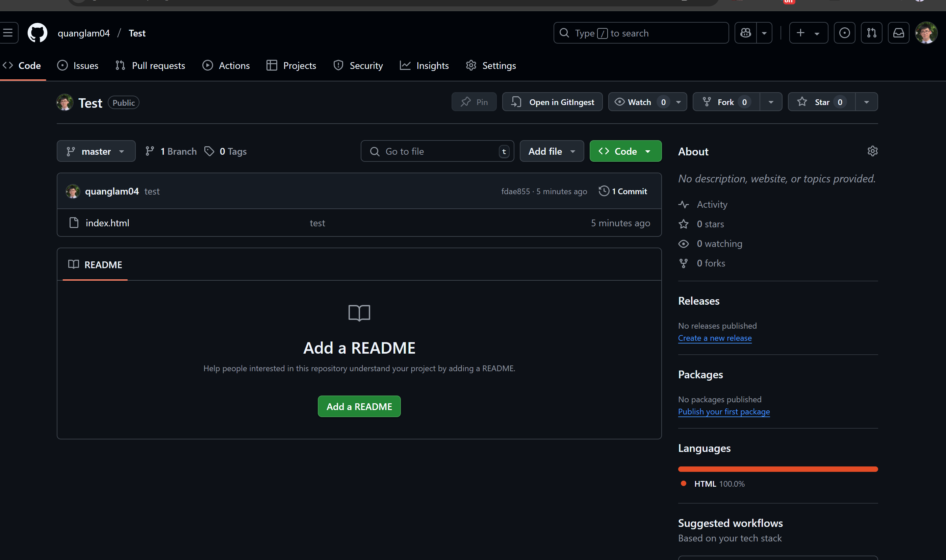The width and height of the screenshot is (946, 560).
Task: Expand the Copilot dropdown arrow
Action: pos(764,33)
